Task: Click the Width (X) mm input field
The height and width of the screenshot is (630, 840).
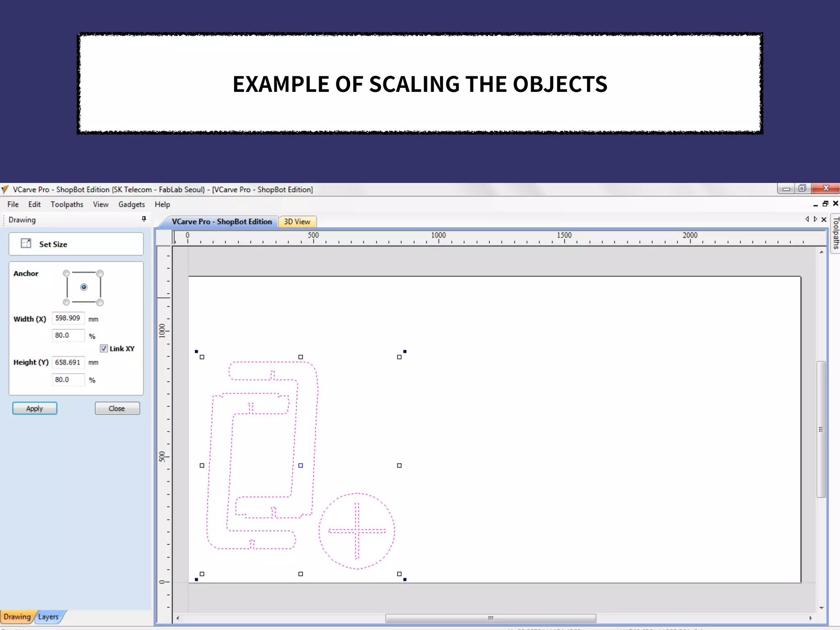Action: tap(68, 318)
